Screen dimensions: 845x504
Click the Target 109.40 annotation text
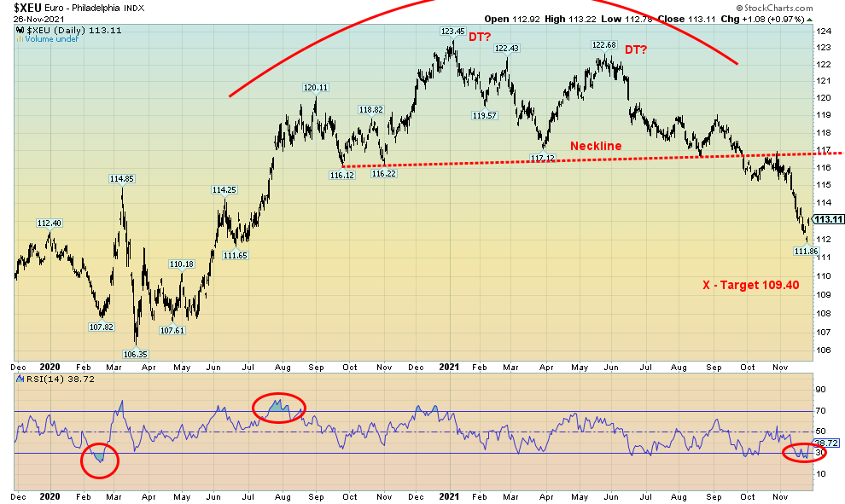click(x=760, y=286)
